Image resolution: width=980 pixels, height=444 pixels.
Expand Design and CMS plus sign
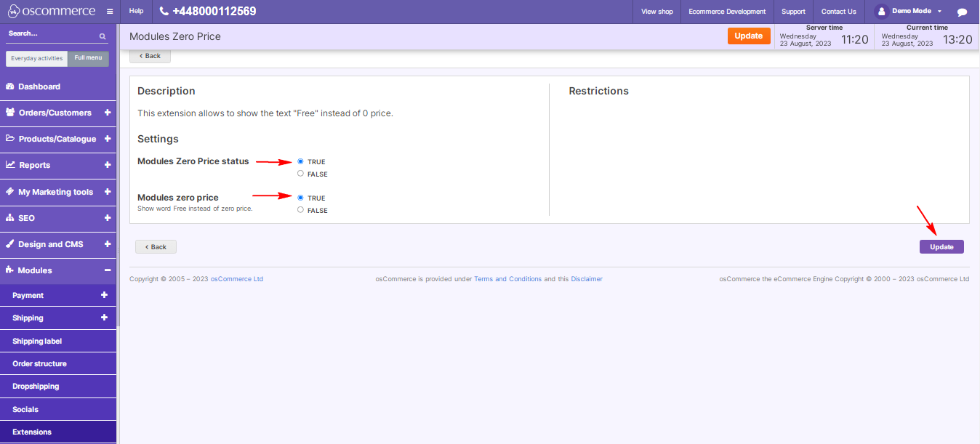[x=108, y=244]
